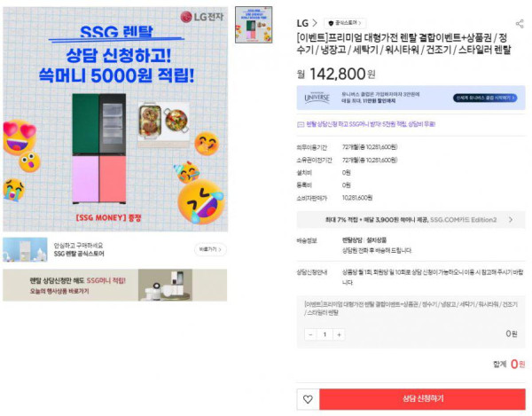The width and height of the screenshot is (532, 416).
Task: Add product to wishlist with heart icon
Action: point(308,399)
